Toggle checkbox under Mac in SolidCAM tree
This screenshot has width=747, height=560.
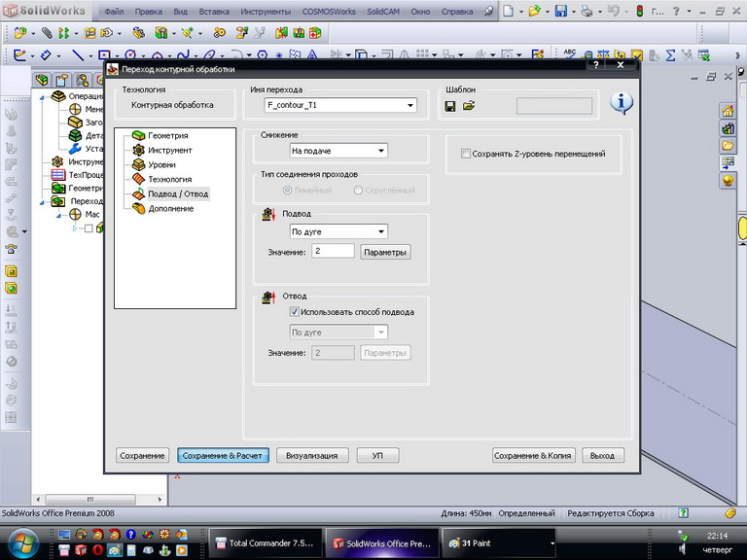(89, 228)
